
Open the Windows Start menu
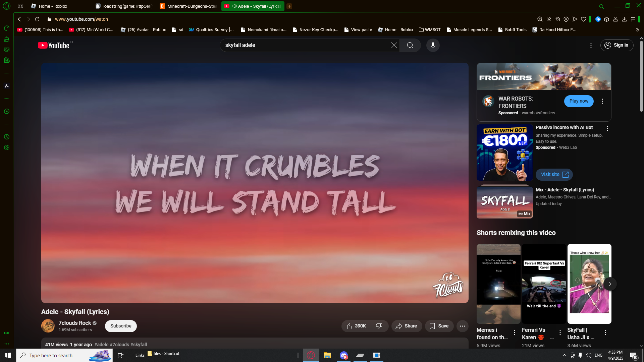8,355
